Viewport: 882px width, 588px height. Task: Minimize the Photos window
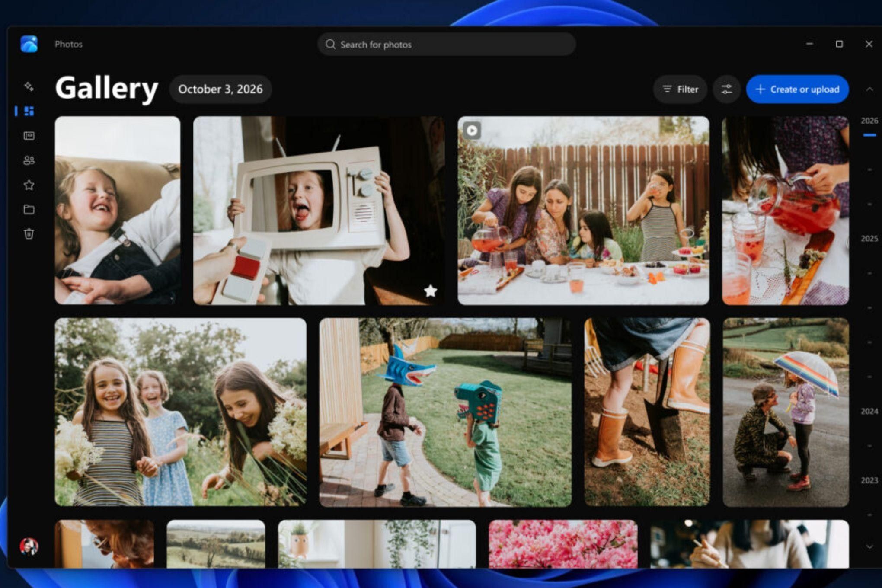[x=809, y=44]
